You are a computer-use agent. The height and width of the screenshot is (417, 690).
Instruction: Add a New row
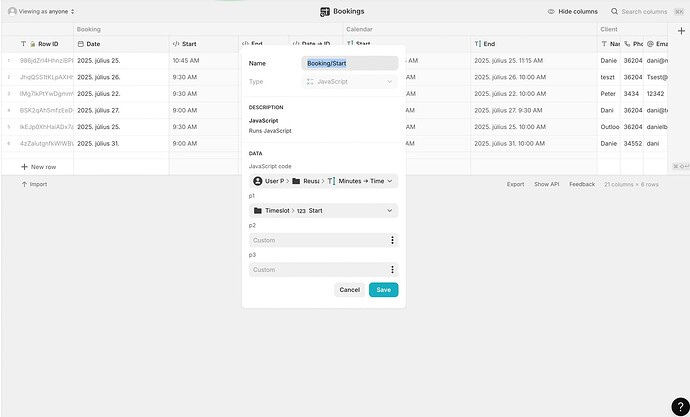38,167
